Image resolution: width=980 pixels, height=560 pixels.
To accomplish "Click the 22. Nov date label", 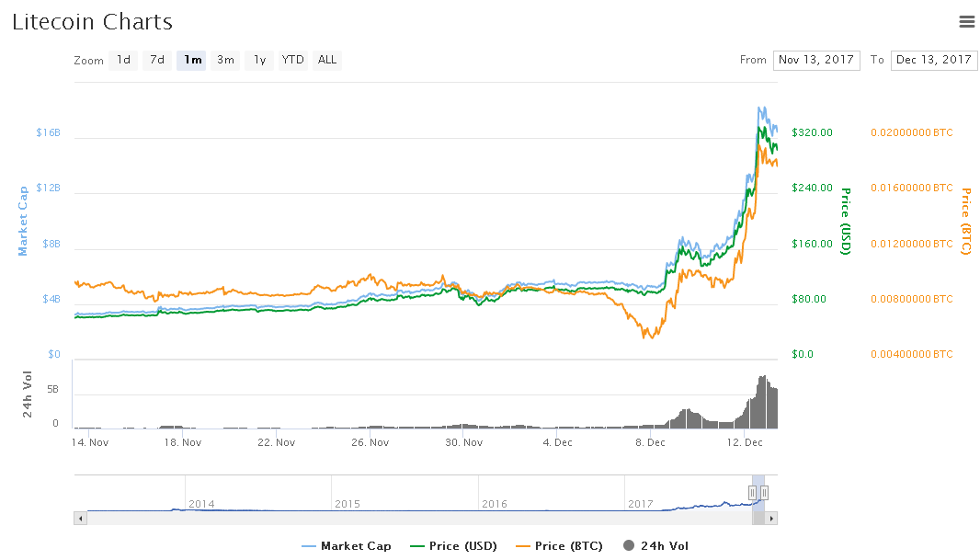I will tap(276, 442).
